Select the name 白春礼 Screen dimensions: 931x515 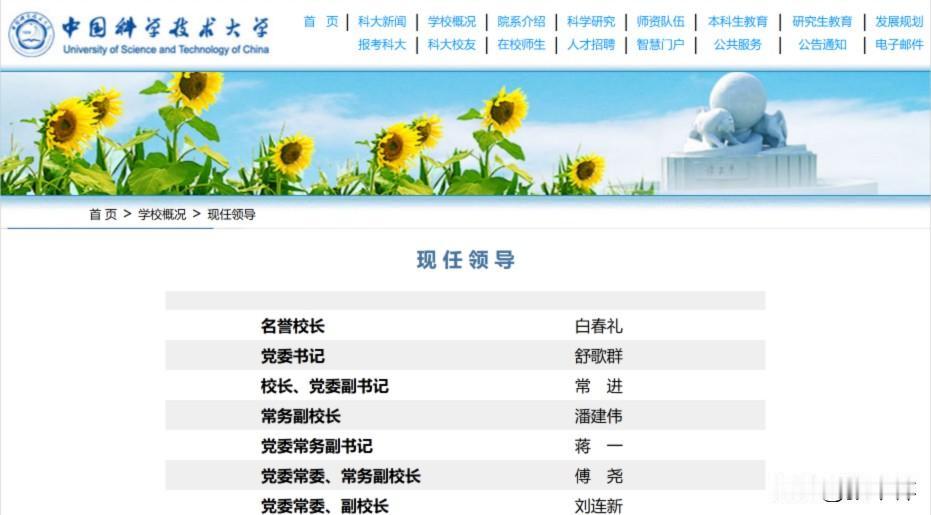tap(598, 326)
